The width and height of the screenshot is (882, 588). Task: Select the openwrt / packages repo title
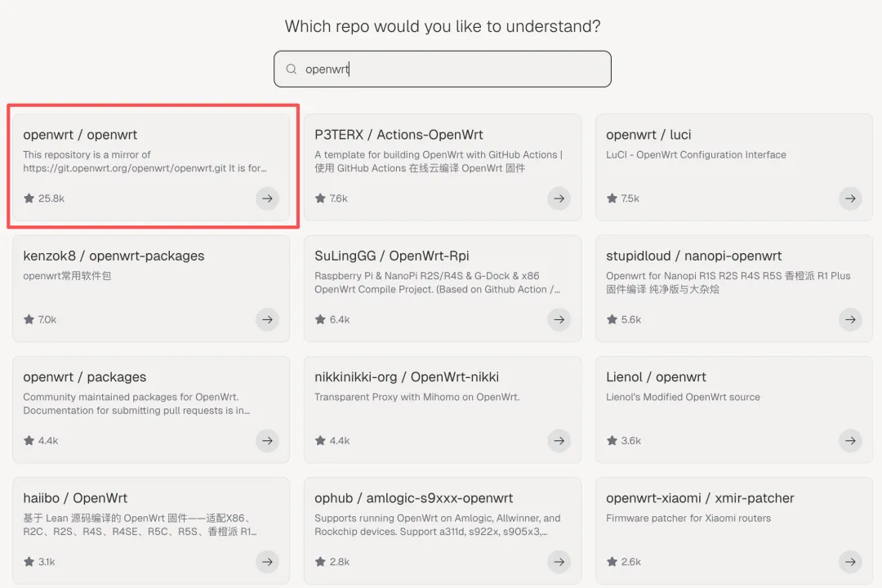click(84, 377)
